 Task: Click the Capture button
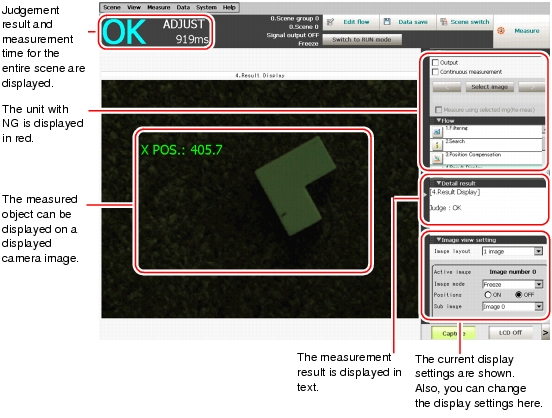453,333
